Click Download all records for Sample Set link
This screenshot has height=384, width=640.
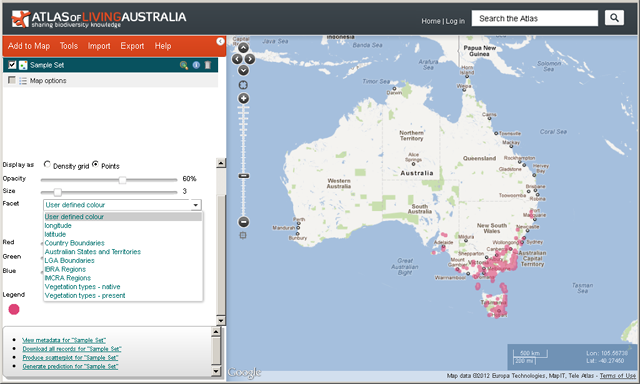pos(72,349)
